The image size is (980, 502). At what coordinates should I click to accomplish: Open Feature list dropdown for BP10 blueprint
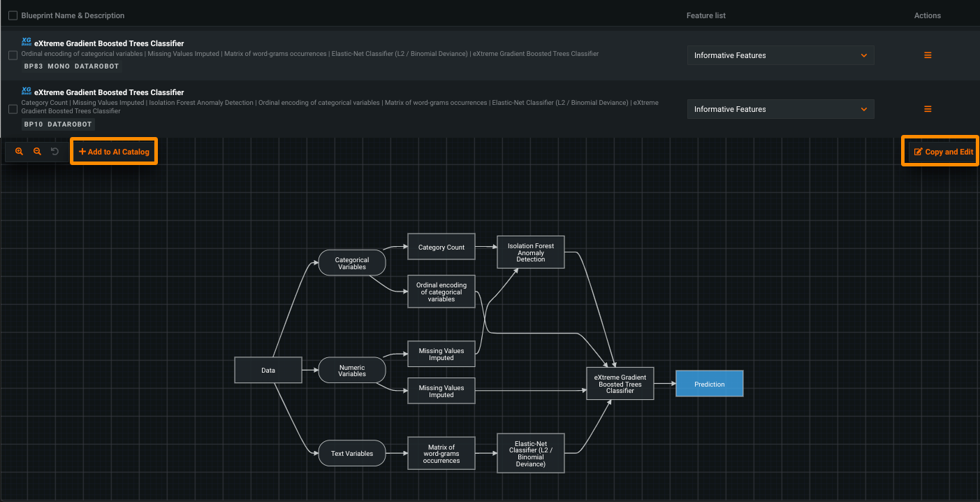(780, 109)
